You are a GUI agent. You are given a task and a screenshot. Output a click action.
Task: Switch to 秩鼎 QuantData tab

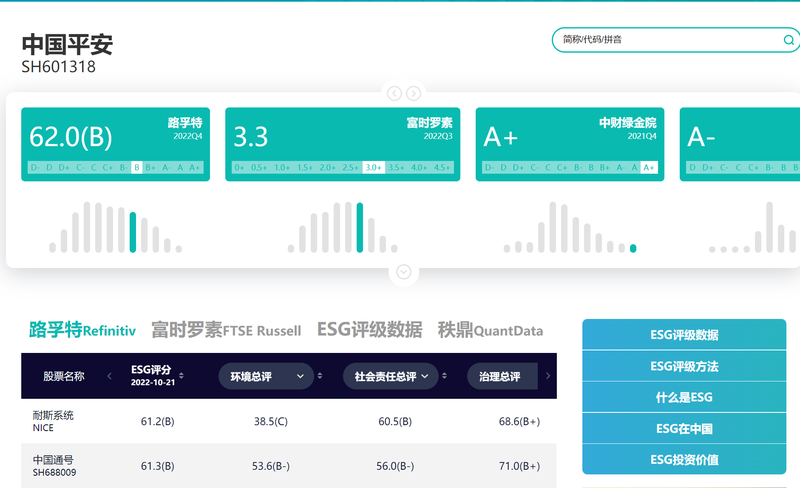coord(490,330)
